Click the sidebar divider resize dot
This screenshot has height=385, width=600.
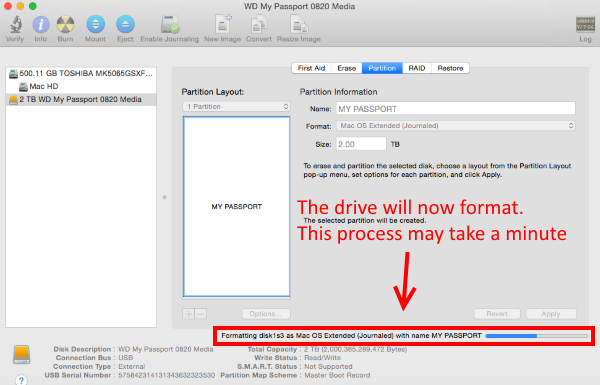point(165,197)
